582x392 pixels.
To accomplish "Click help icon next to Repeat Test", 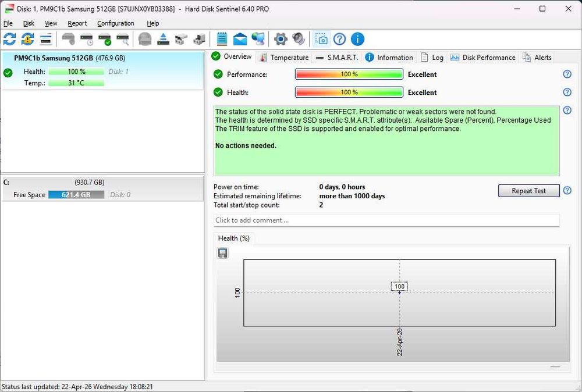I will (x=567, y=190).
